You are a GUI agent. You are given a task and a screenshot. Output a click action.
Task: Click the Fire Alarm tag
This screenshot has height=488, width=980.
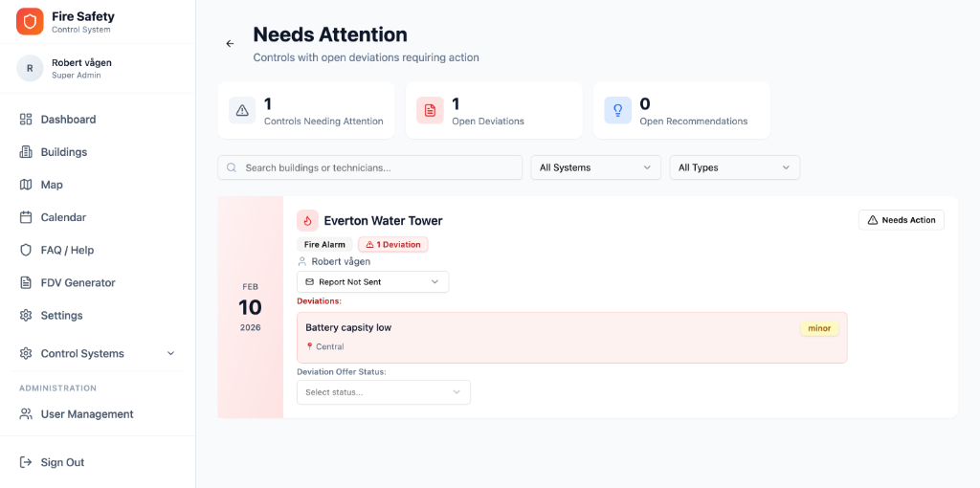point(324,244)
